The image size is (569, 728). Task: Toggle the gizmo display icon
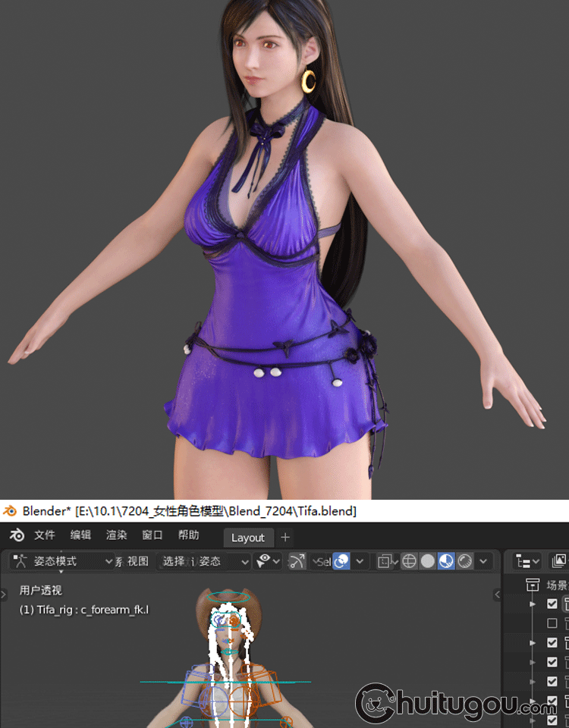[297, 561]
